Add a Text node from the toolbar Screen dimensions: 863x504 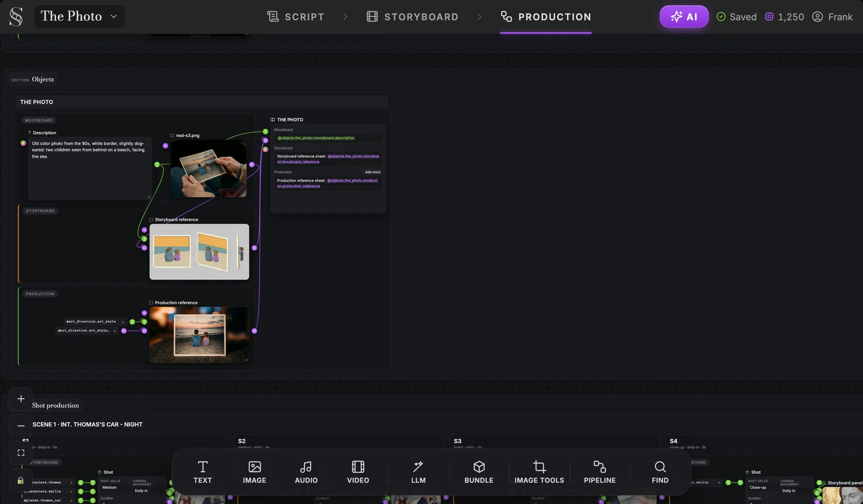click(203, 472)
